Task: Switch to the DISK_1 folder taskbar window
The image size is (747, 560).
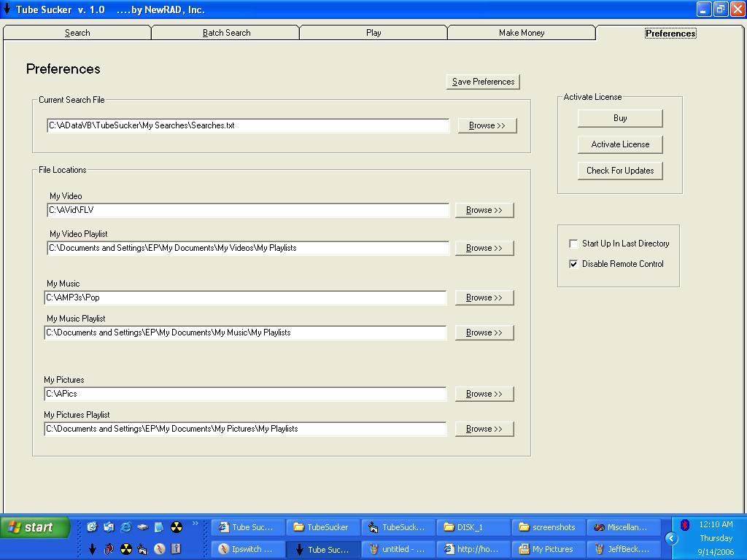Action: (472, 527)
